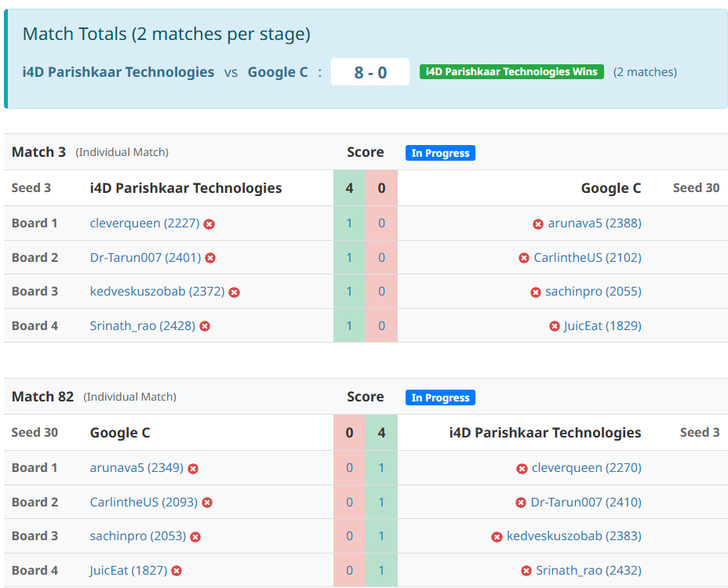
Task: Open kedveskuszobab (2383) player profile
Action: [573, 536]
